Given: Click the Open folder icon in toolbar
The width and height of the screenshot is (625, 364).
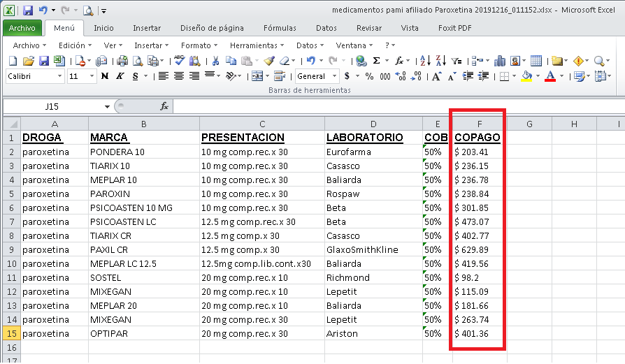Looking at the screenshot, I should [x=28, y=61].
